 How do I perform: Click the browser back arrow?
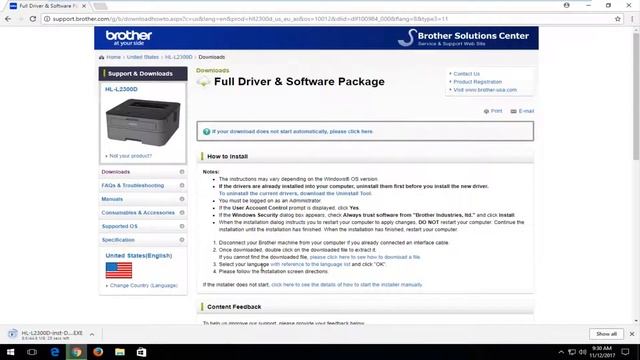[x=8, y=19]
